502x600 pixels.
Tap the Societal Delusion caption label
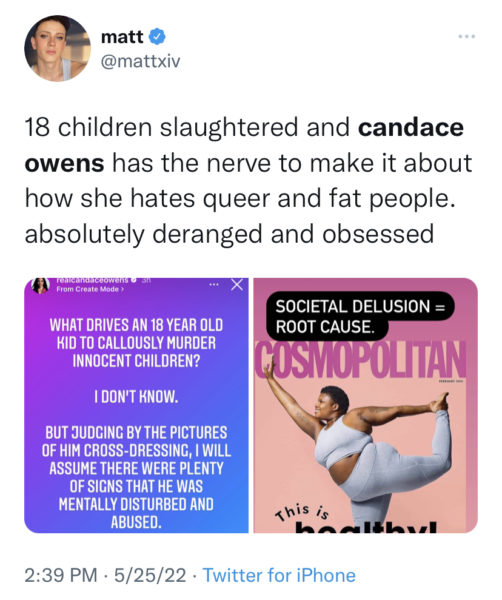coord(360,316)
